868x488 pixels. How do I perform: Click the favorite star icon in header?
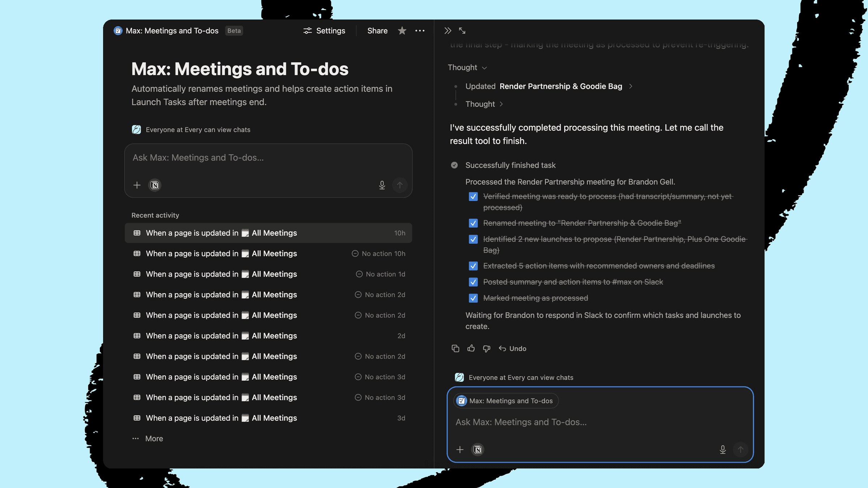point(402,31)
